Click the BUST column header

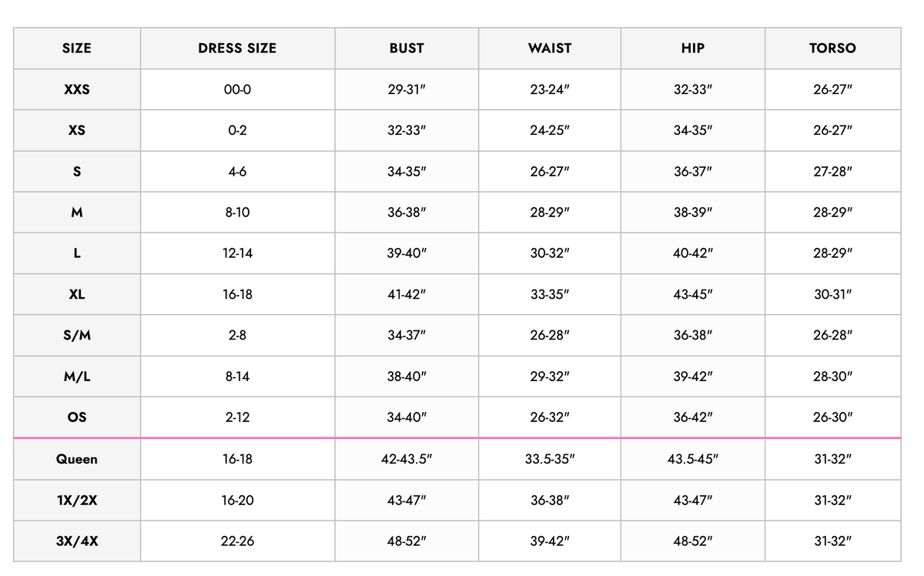click(407, 48)
